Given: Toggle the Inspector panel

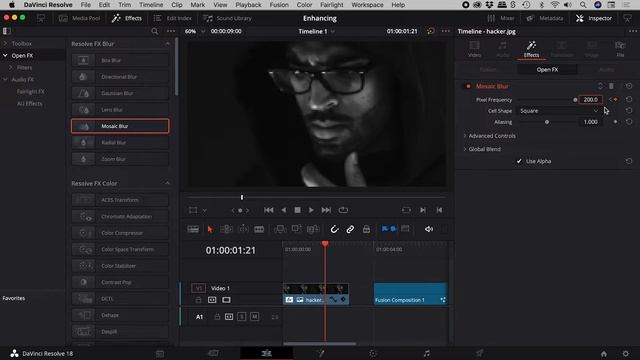Looking at the screenshot, I should pos(594,18).
